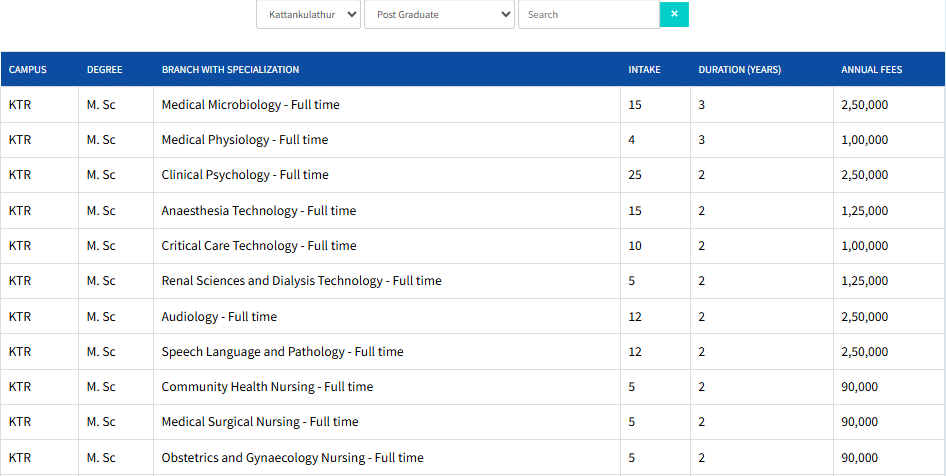
Task: Click the Duration (Years) column header
Action: click(x=739, y=70)
